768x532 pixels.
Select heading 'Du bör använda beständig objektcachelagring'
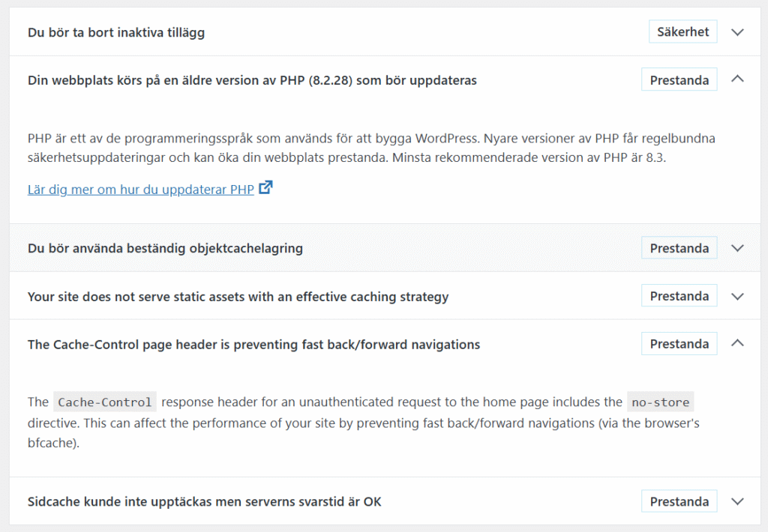pyautogui.click(x=165, y=249)
